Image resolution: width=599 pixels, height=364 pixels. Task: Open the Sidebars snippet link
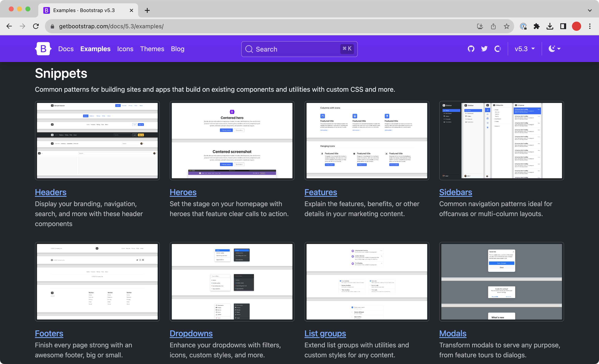(455, 192)
